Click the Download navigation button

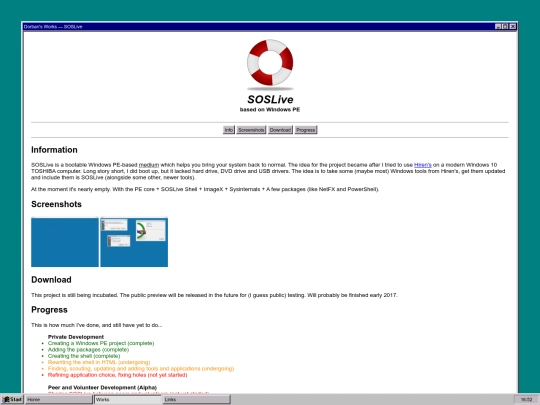point(280,130)
